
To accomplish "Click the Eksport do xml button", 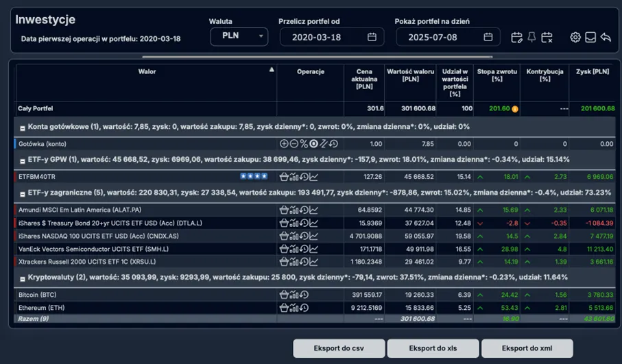I will click(x=527, y=348).
